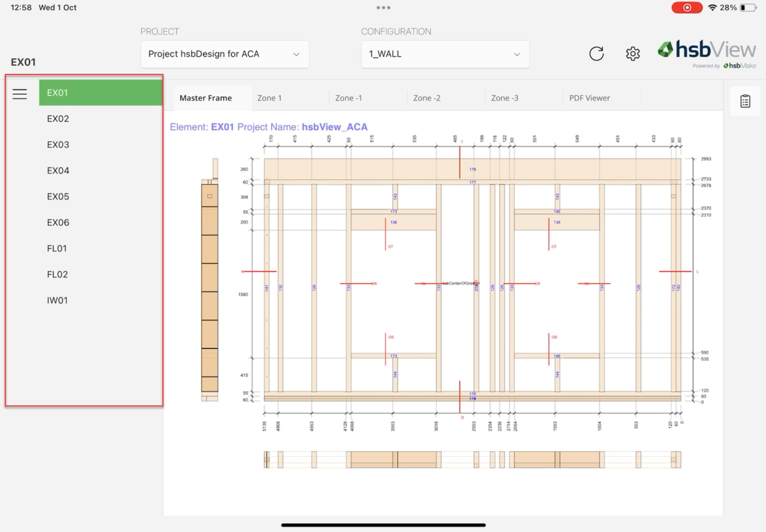Expand the Configuration 1_WALL dropdown
The width and height of the screenshot is (766, 532).
pyautogui.click(x=445, y=54)
